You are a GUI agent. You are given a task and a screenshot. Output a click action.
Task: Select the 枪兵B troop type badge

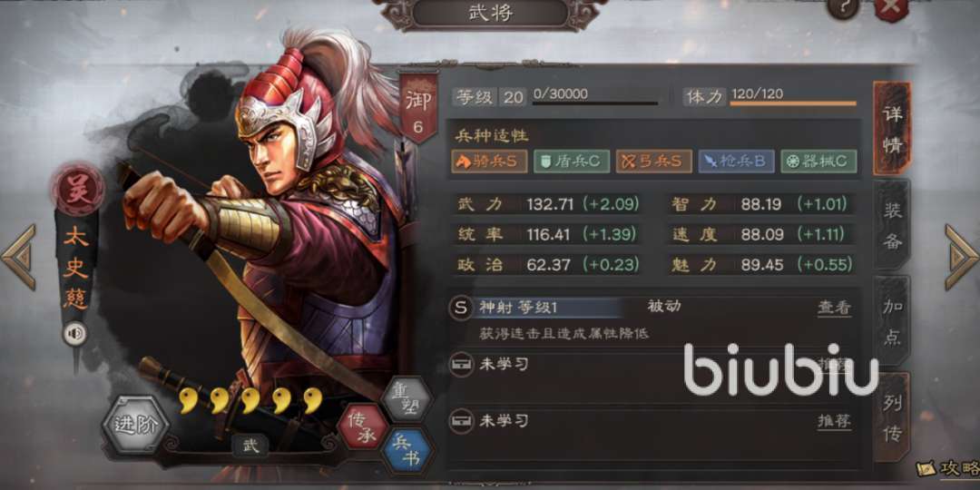click(x=736, y=162)
